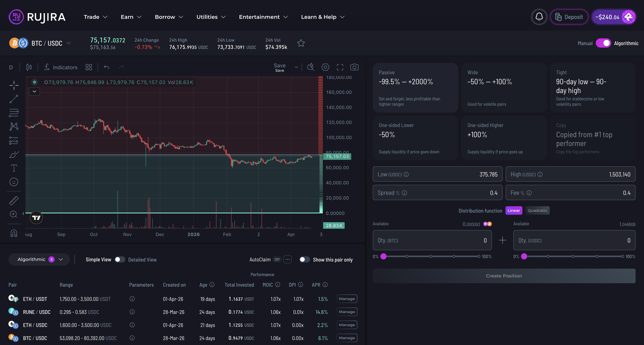Click the Rujira logo icon
Viewport: 644px width, 345px height.
(16, 17)
